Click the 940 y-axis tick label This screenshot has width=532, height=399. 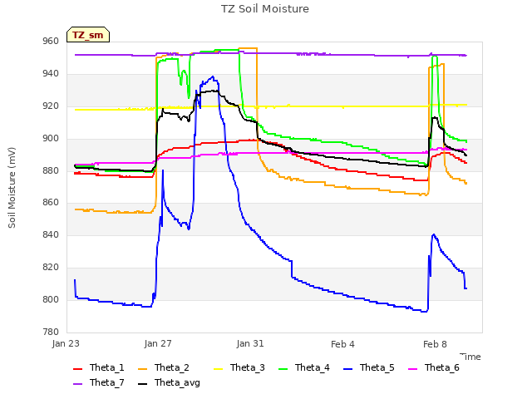pyautogui.click(x=51, y=73)
